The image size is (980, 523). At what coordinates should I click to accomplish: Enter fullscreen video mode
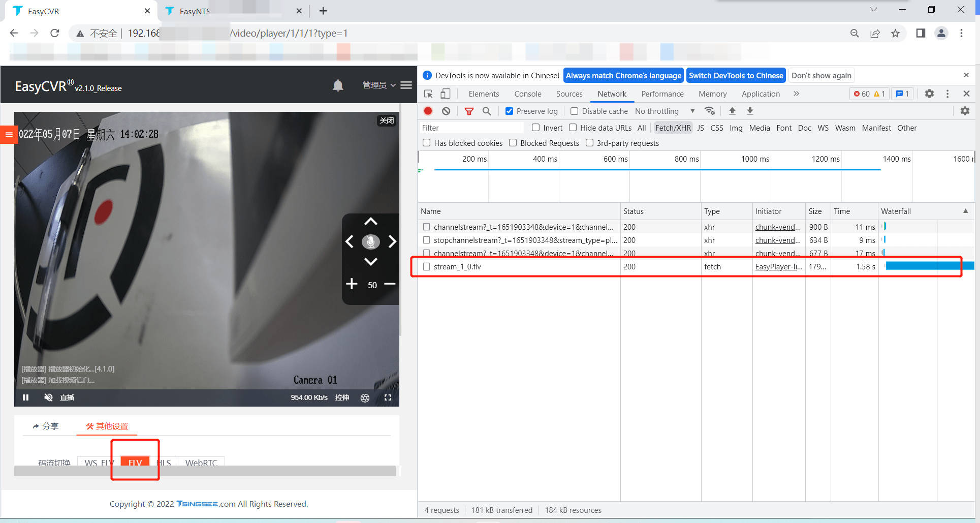coord(388,398)
